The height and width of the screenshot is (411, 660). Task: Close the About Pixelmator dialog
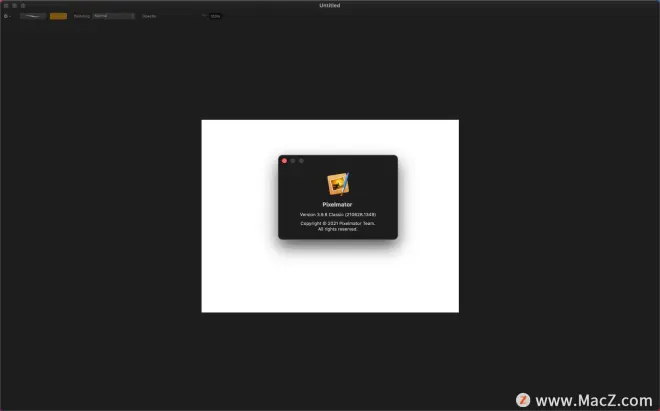tap(284, 161)
